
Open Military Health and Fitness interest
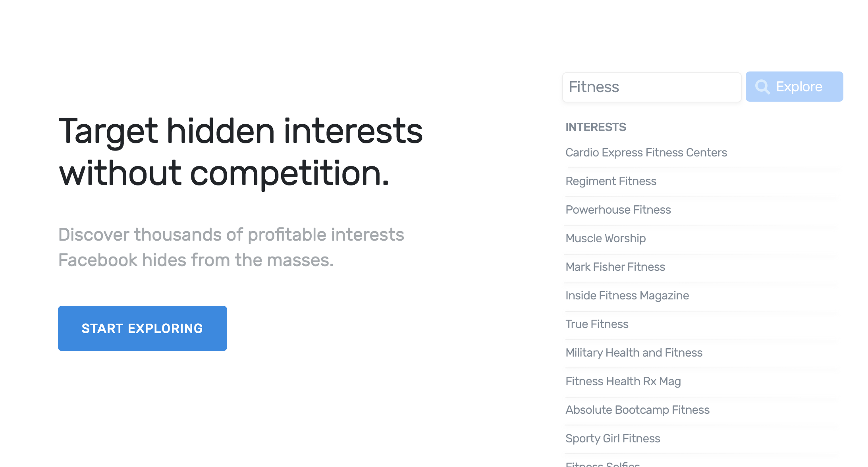click(x=634, y=353)
